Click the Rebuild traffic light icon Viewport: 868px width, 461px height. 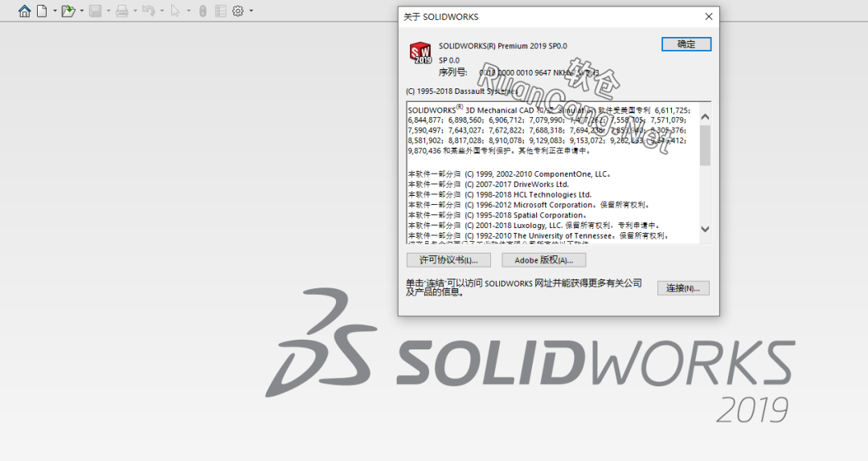[x=203, y=11]
